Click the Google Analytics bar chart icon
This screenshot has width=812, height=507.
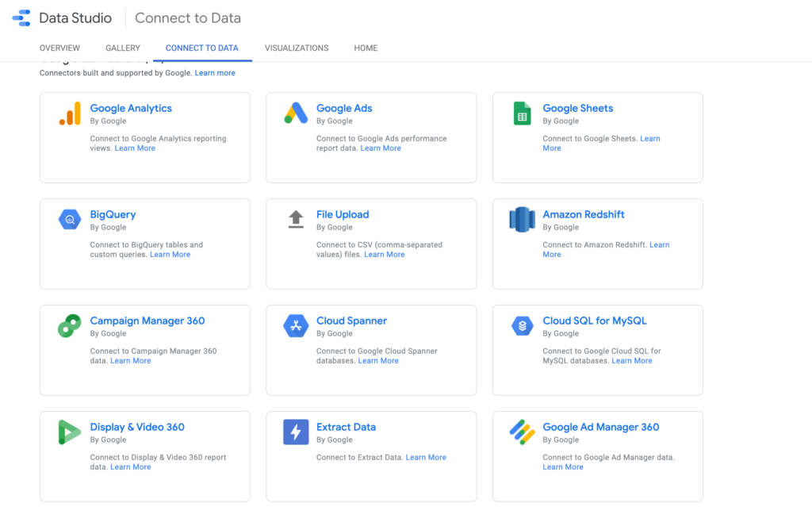[x=70, y=113]
